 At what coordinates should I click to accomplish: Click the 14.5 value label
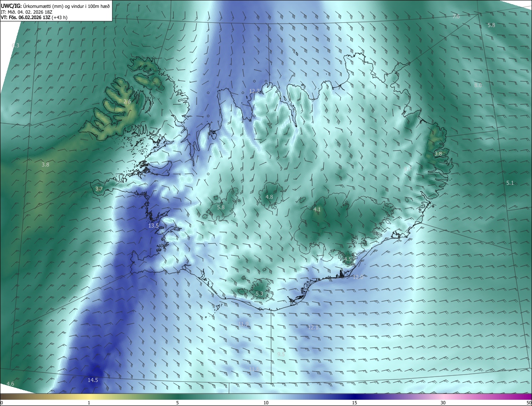click(x=93, y=380)
